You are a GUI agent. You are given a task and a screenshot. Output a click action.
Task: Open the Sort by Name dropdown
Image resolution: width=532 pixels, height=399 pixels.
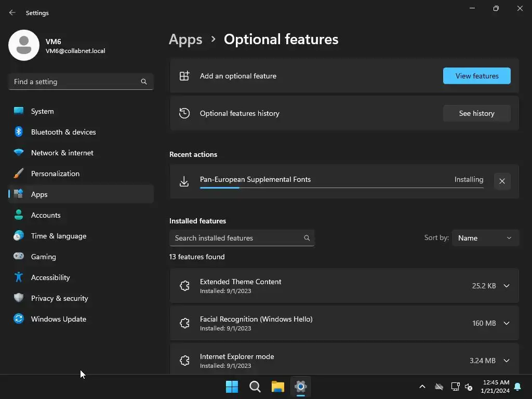485,238
